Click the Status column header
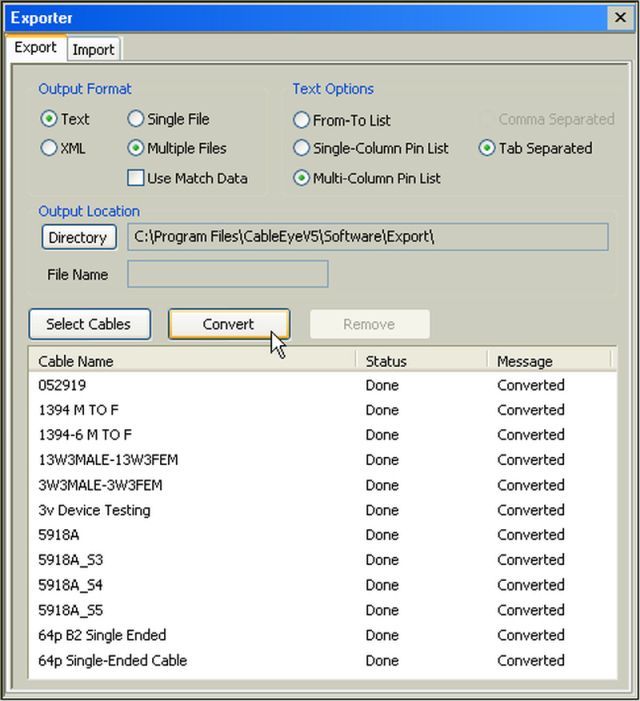This screenshot has width=640, height=701. [x=420, y=361]
